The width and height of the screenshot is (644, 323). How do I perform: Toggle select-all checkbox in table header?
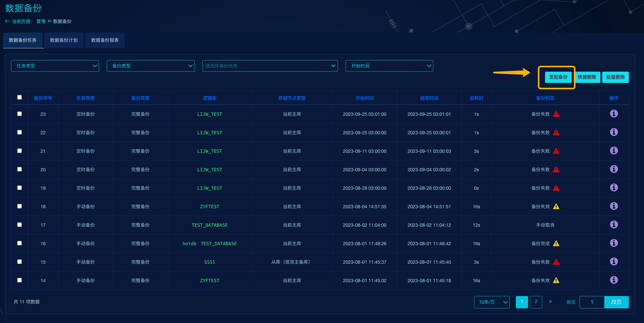(19, 97)
